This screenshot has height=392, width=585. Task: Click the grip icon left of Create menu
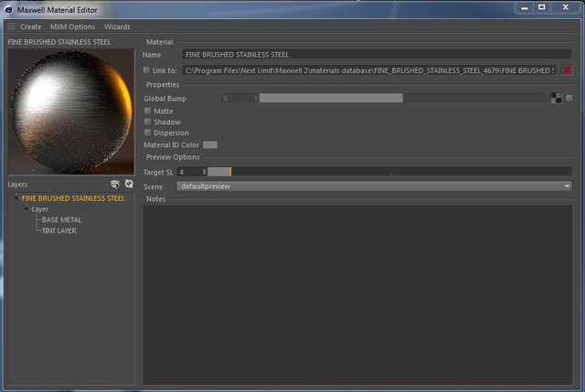(x=11, y=26)
